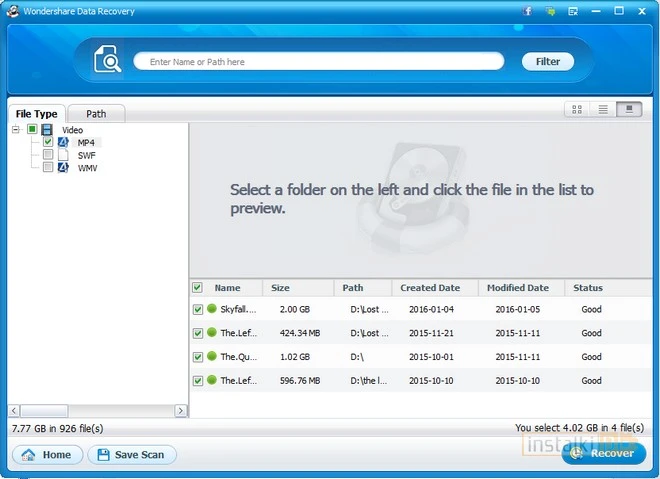Viewport: 660px width, 479px height.
Task: Uncheck the The.Qu... file checkbox
Action: [x=198, y=357]
